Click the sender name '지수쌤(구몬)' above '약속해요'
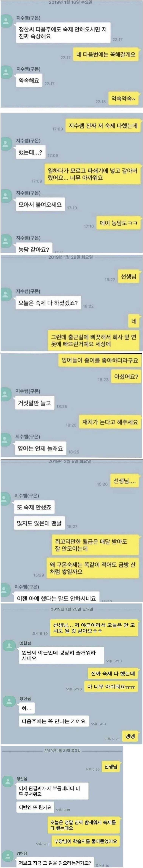Screen dimensions: 143x868 (28, 69)
